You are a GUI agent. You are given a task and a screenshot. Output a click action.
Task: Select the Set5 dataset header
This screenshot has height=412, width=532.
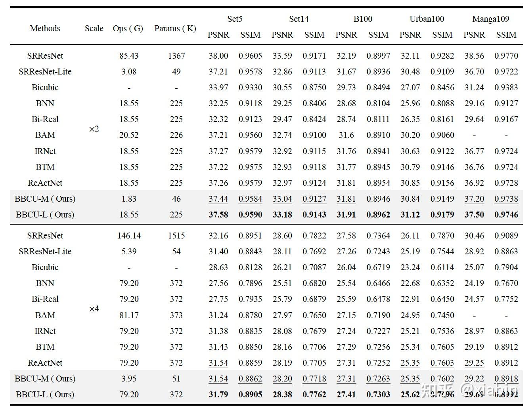pos(235,19)
